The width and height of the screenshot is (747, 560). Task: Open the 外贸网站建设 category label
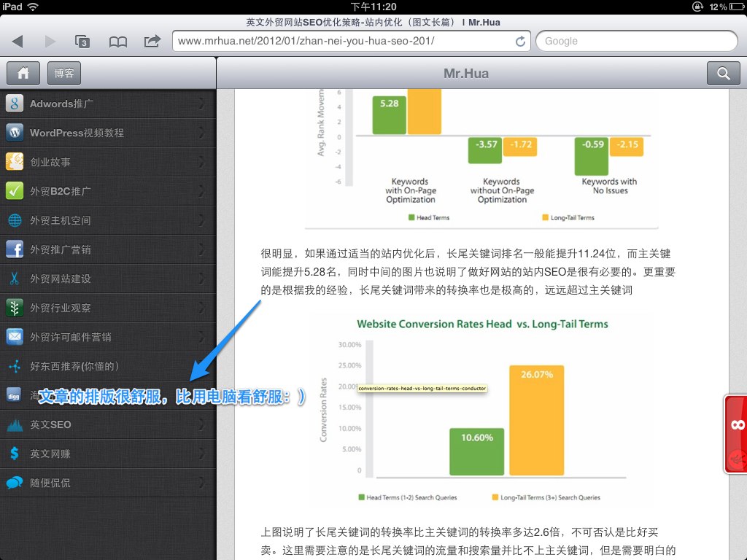coord(60,279)
